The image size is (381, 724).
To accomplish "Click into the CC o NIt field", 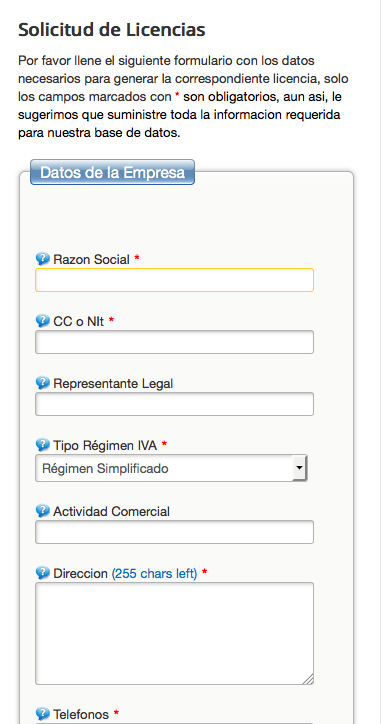I will point(175,342).
